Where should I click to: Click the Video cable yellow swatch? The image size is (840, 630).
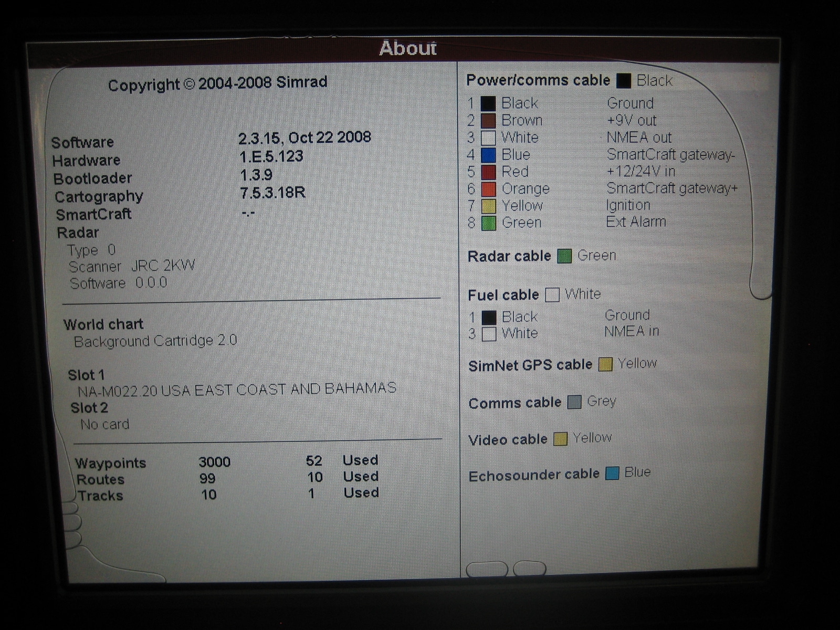(561, 439)
